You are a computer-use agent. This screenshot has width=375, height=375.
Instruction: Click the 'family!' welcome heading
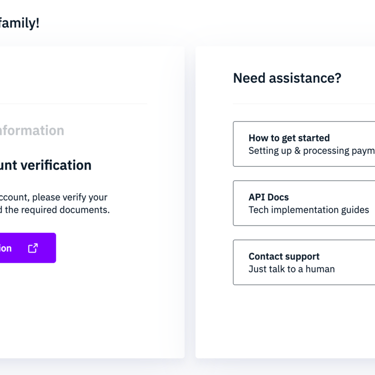(20, 23)
